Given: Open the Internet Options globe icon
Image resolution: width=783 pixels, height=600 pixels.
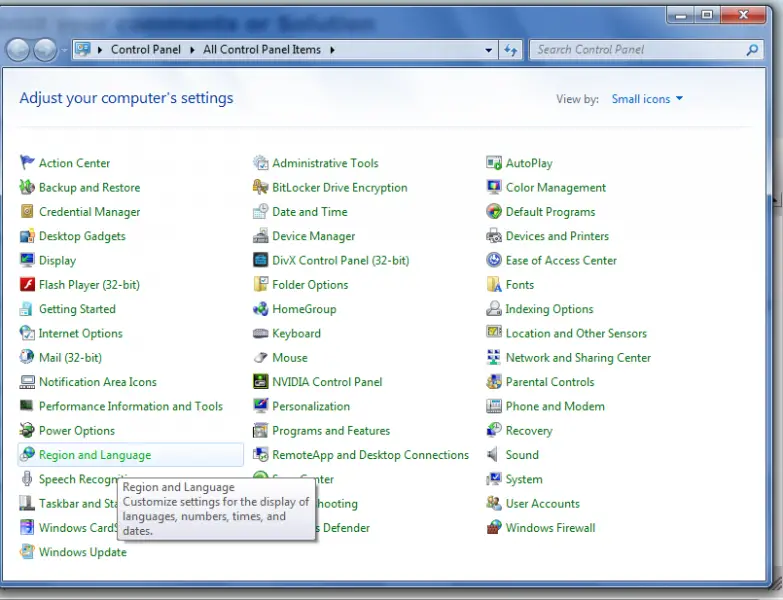Looking at the screenshot, I should (x=27, y=333).
